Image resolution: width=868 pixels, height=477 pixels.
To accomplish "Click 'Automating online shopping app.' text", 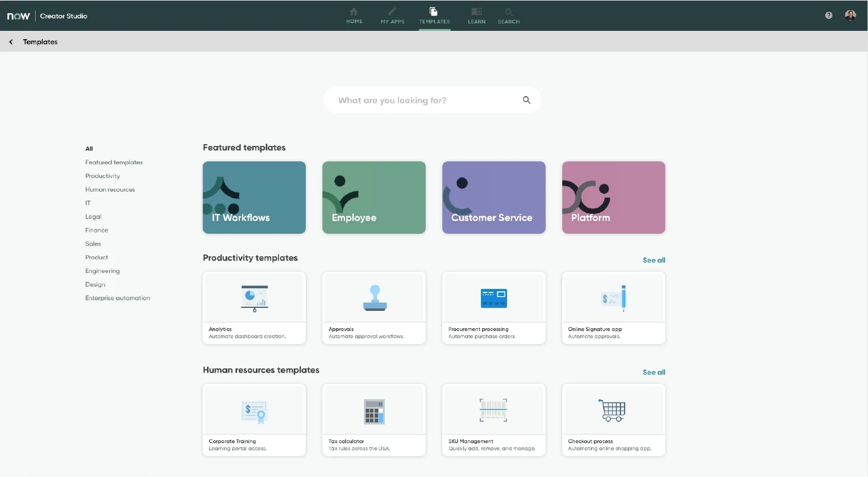I will pos(610,449).
